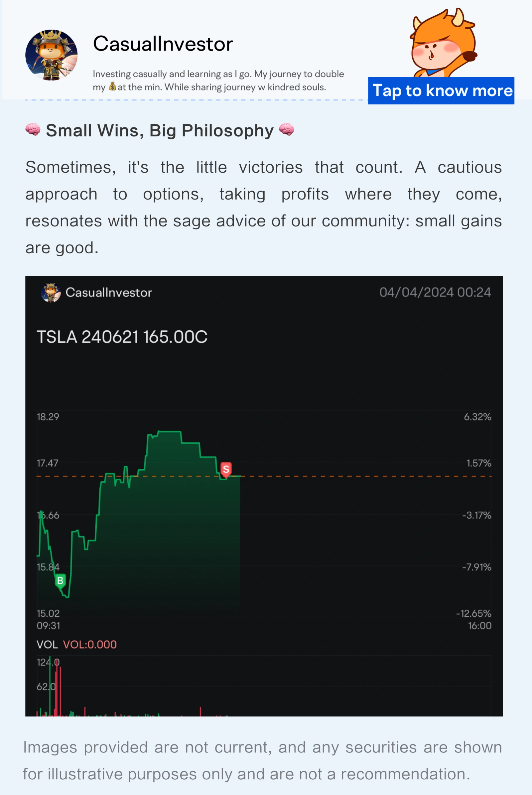Select the small avatar in the chart header
This screenshot has width=532, height=795.
[51, 292]
